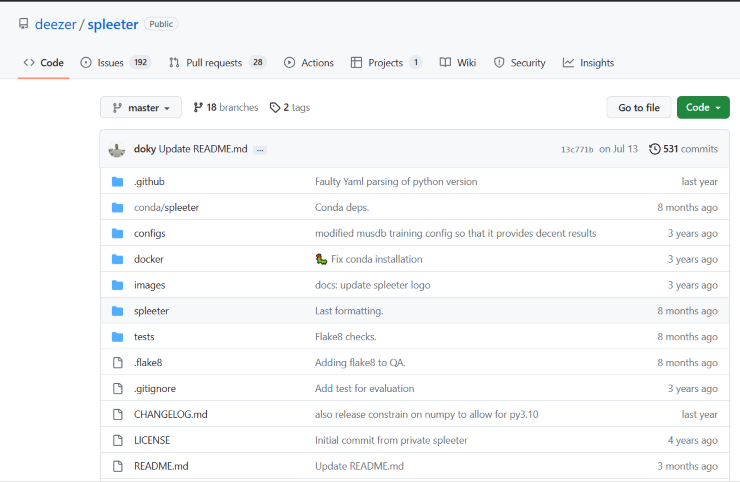Open commit hash 13c771b
740x482 pixels.
click(577, 149)
